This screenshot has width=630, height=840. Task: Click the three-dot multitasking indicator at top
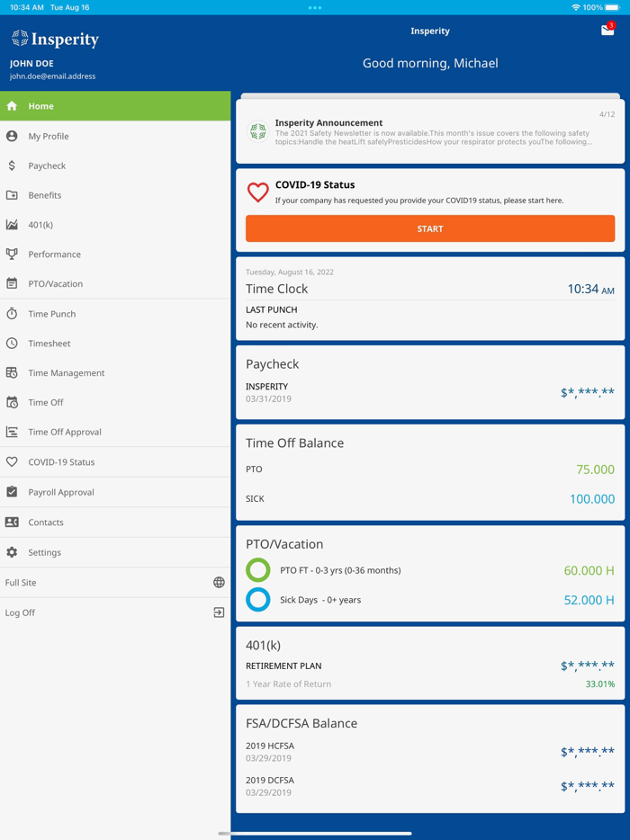point(315,7)
